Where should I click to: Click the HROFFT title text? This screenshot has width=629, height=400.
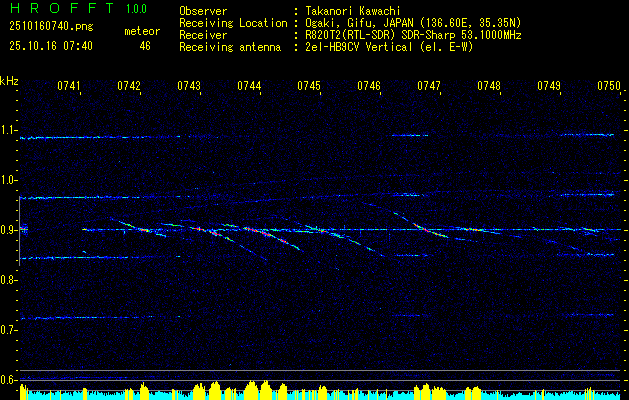[x=62, y=8]
